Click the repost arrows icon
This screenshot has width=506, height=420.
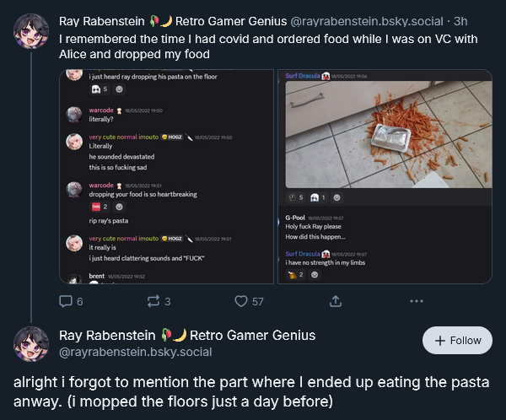click(153, 301)
